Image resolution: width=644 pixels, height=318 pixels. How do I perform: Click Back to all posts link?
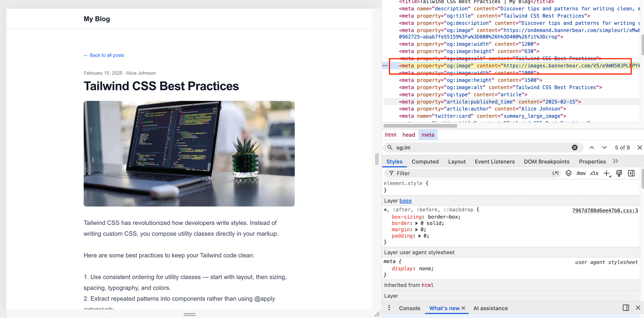104,55
